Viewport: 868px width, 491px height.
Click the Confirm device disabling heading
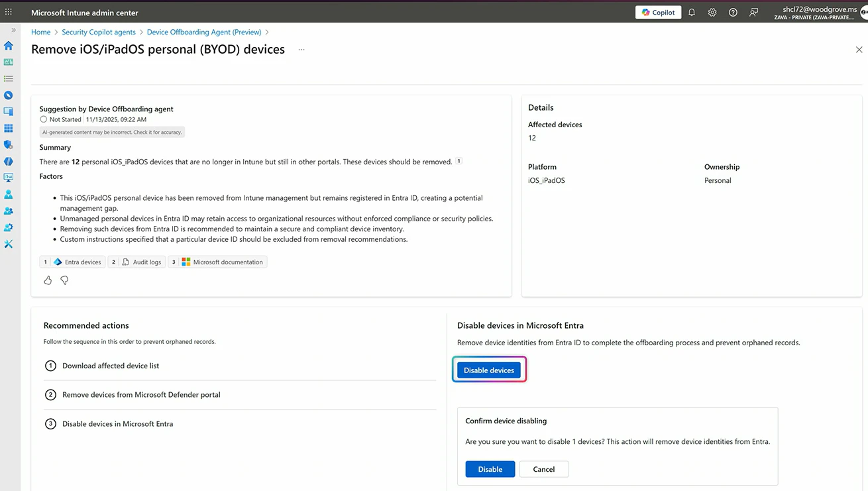pyautogui.click(x=506, y=421)
